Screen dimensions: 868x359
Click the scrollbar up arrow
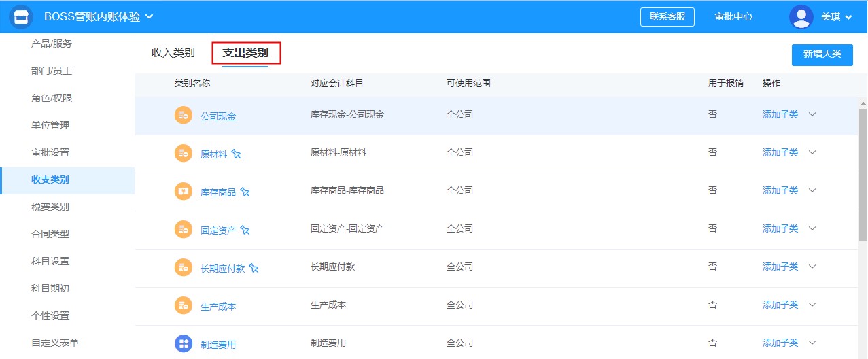863,104
